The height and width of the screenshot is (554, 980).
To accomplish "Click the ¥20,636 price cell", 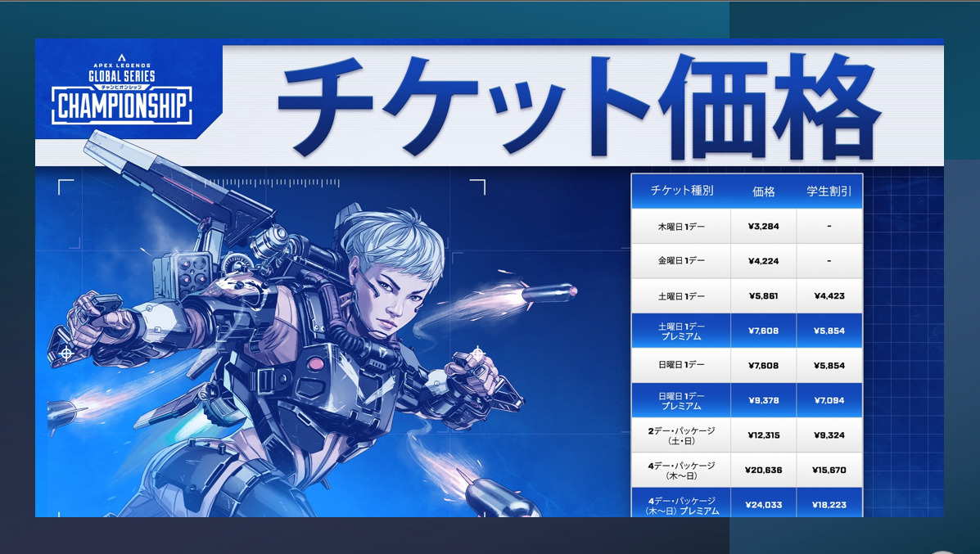I will (x=763, y=471).
